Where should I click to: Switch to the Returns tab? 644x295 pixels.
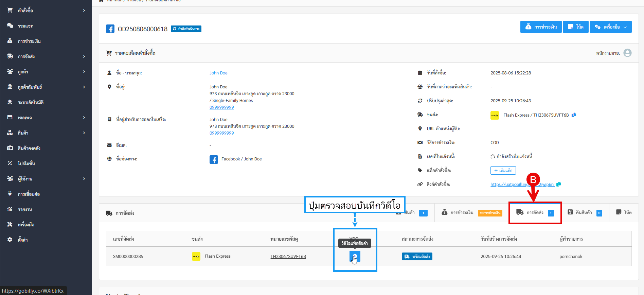[x=584, y=213]
